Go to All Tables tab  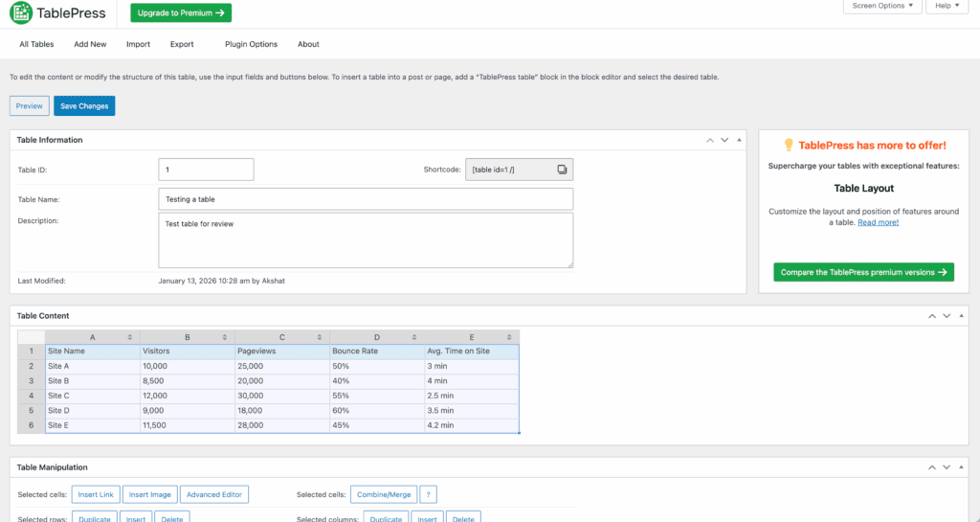[x=36, y=44]
